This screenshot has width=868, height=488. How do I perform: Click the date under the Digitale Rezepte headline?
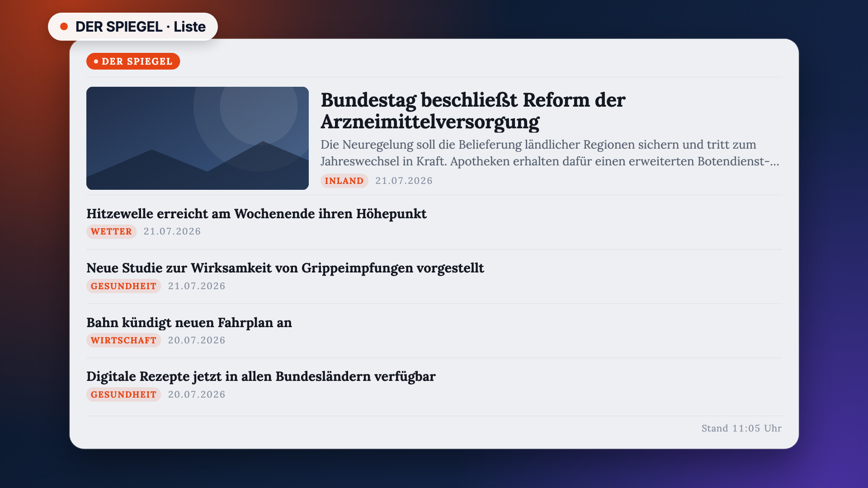(197, 394)
